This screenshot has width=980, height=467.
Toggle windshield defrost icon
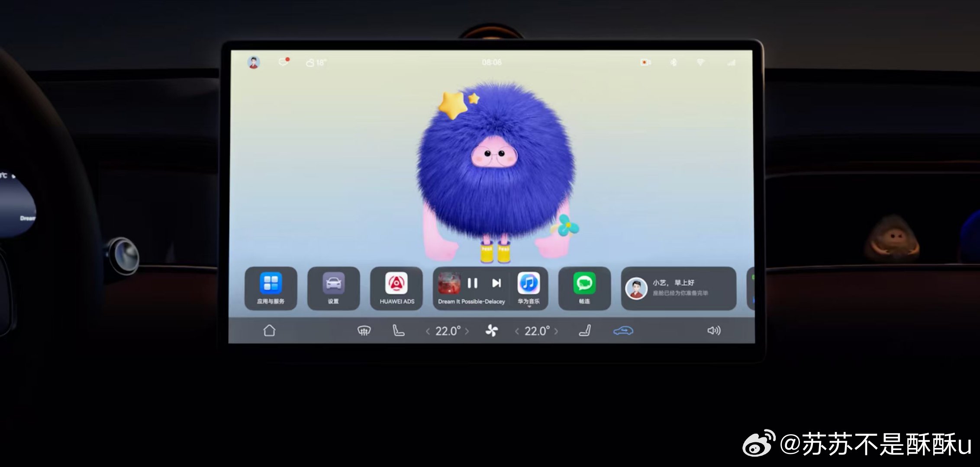click(364, 331)
